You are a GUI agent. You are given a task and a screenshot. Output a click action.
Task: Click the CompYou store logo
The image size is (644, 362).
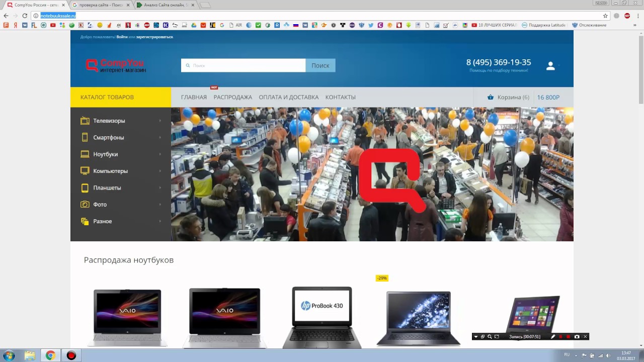(116, 65)
